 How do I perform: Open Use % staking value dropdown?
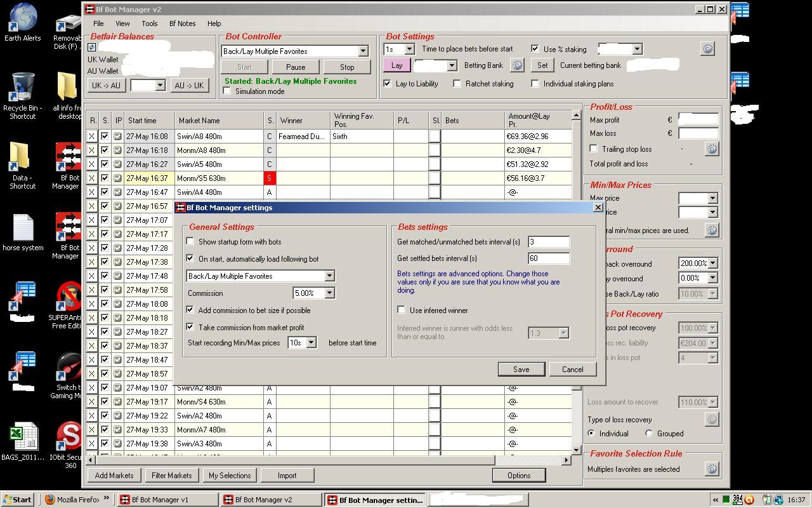pos(637,49)
